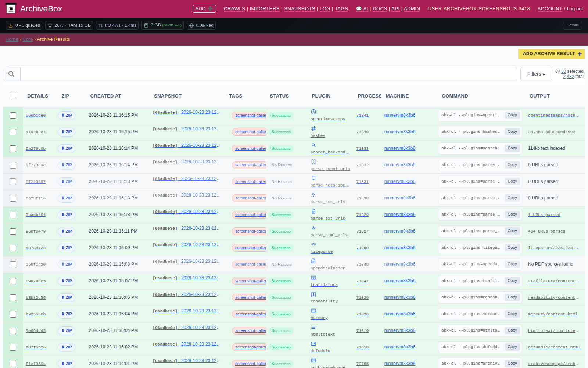Click the parse_netscape bookmark icon
588x368 pixels.
313,178
